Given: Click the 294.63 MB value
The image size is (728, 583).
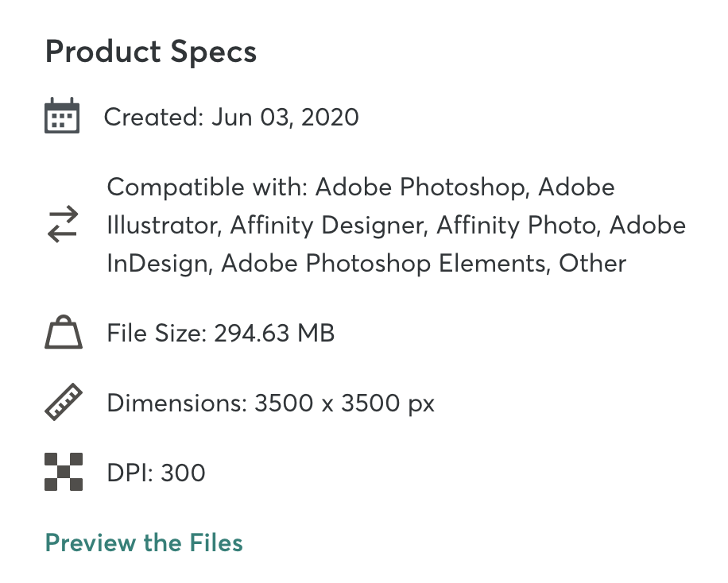Looking at the screenshot, I should tap(274, 333).
